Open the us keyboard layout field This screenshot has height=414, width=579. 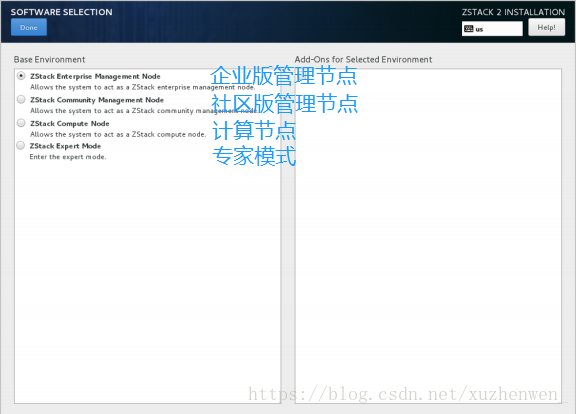click(492, 29)
